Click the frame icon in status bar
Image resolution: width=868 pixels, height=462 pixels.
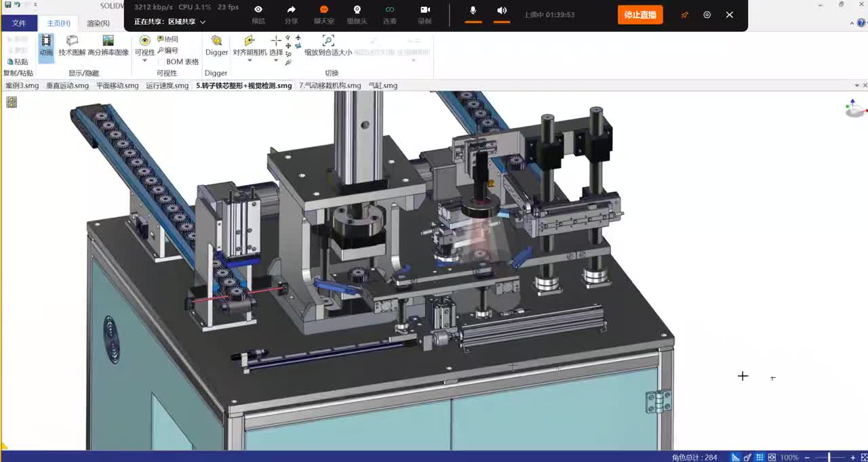pyautogui.click(x=771, y=457)
